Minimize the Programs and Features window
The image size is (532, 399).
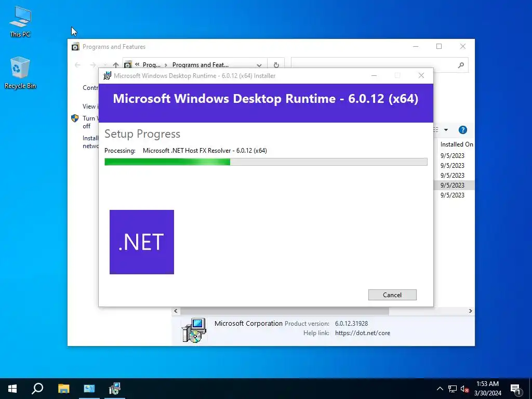click(415, 46)
